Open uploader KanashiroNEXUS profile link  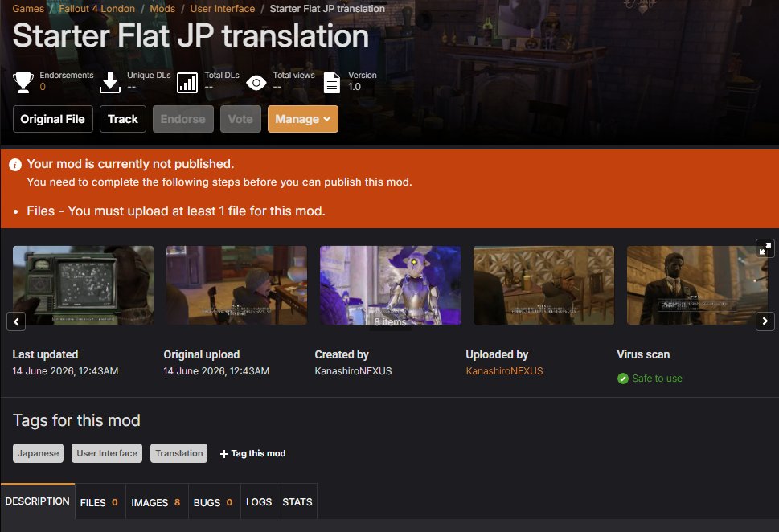[504, 371]
